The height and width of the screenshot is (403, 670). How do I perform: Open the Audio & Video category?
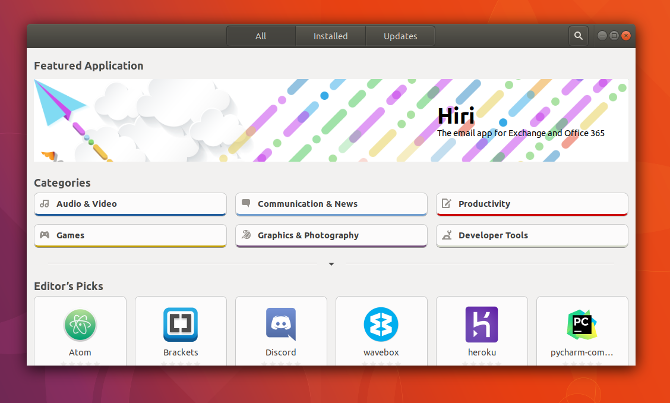[x=130, y=204]
